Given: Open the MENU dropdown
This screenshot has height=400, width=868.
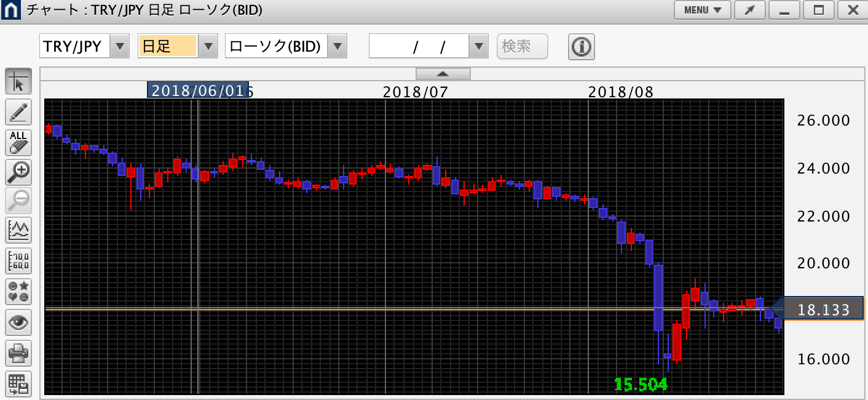Looking at the screenshot, I should (702, 10).
